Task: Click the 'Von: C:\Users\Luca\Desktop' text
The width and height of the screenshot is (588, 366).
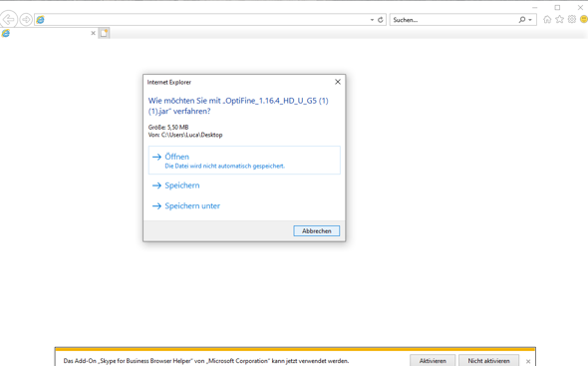Action: (x=185, y=135)
